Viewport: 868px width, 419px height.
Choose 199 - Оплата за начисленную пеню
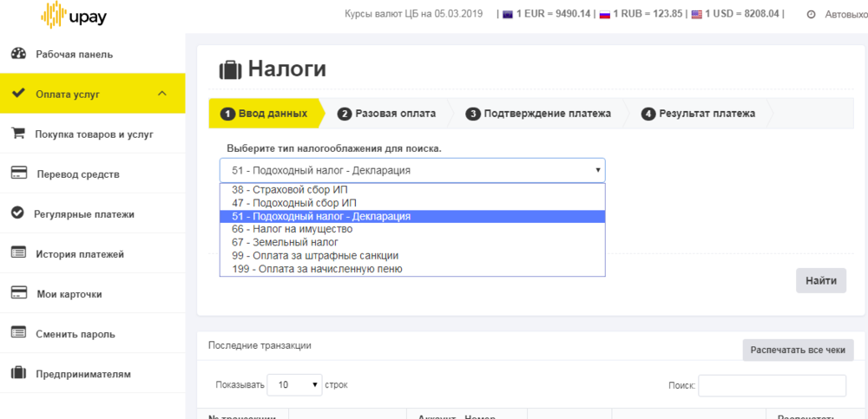(x=317, y=269)
